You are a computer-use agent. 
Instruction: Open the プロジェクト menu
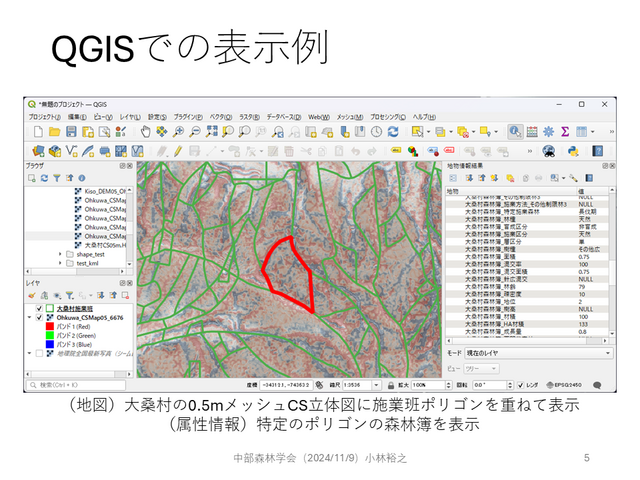44,117
